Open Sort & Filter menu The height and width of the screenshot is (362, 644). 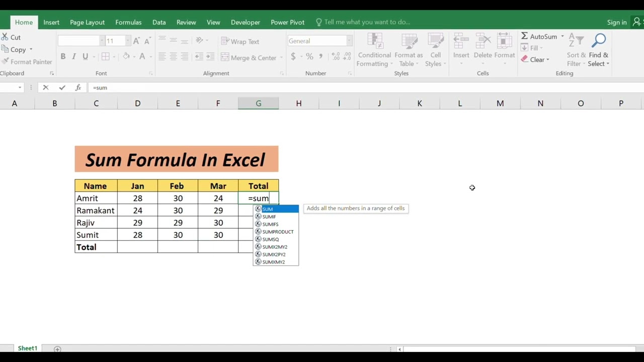(x=576, y=50)
